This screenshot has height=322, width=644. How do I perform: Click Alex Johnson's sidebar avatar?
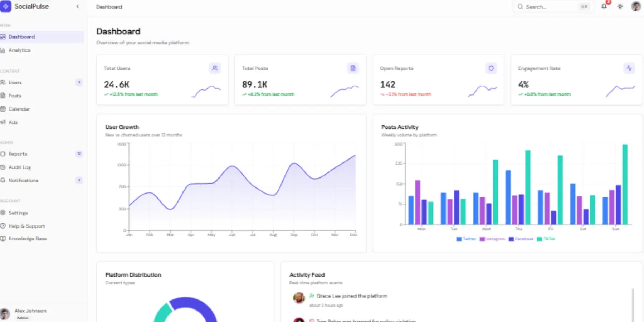click(x=4, y=314)
